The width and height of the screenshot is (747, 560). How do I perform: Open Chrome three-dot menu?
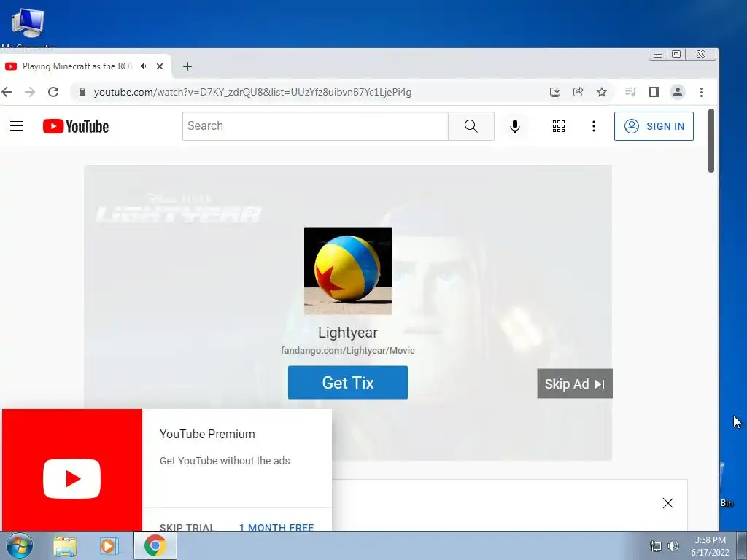701,92
